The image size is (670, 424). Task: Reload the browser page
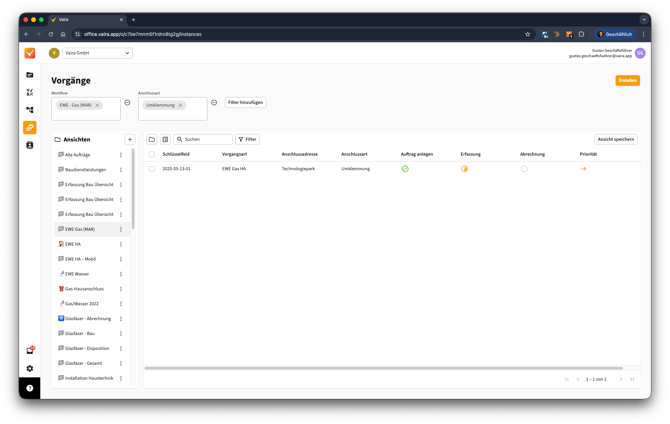[x=51, y=34]
